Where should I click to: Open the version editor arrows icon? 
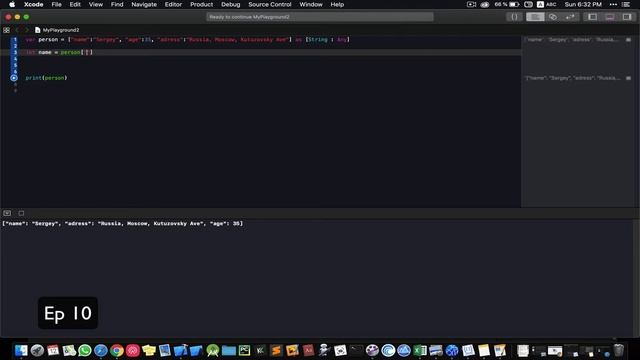(x=570, y=17)
